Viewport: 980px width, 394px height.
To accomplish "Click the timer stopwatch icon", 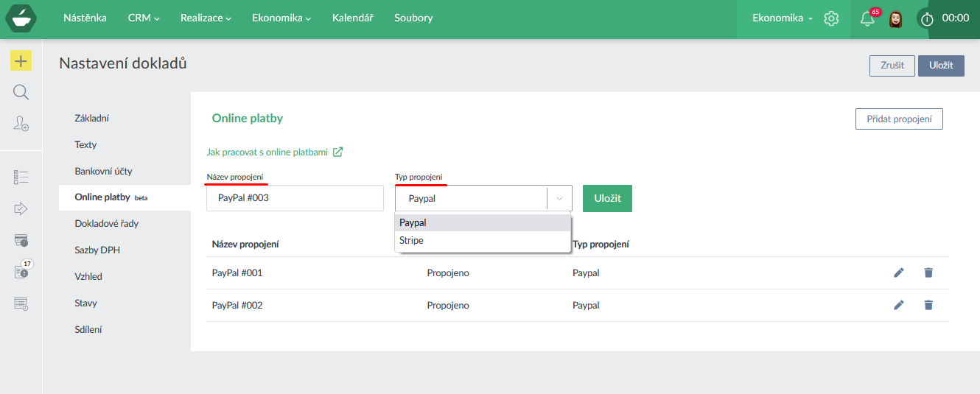I will (926, 19).
